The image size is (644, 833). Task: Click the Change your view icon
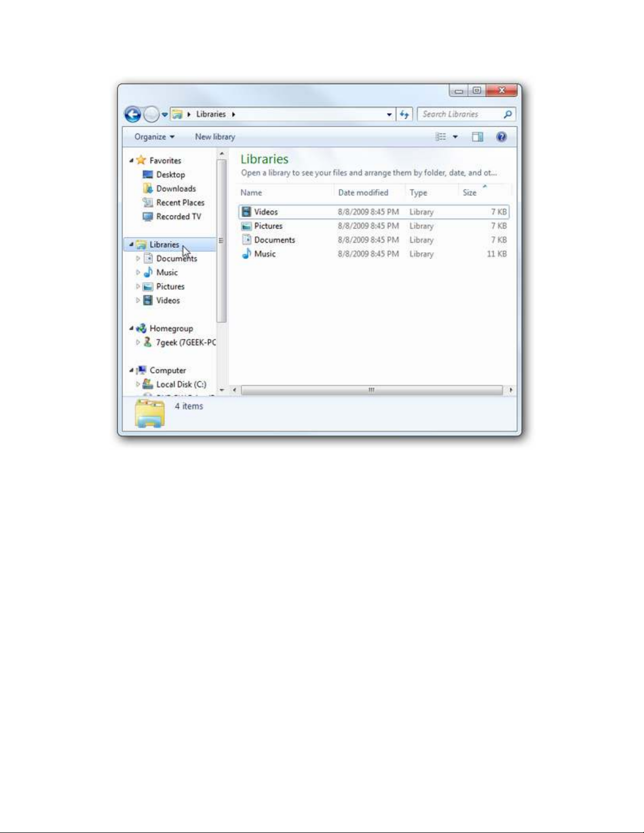coord(441,137)
